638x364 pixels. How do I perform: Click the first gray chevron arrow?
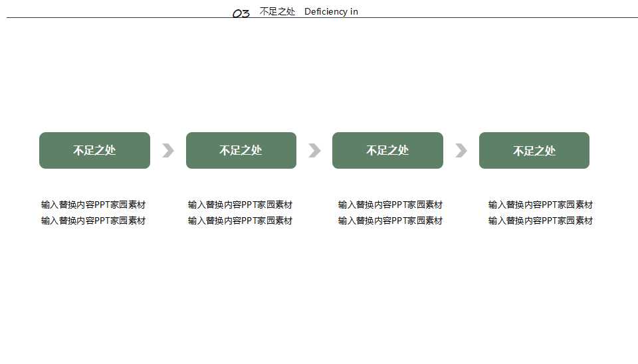pos(168,151)
